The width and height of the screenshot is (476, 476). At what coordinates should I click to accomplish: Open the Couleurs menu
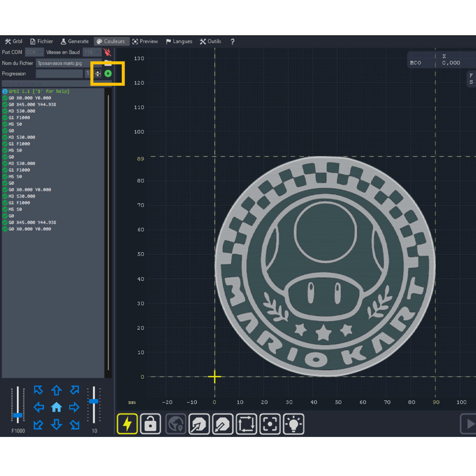point(111,41)
